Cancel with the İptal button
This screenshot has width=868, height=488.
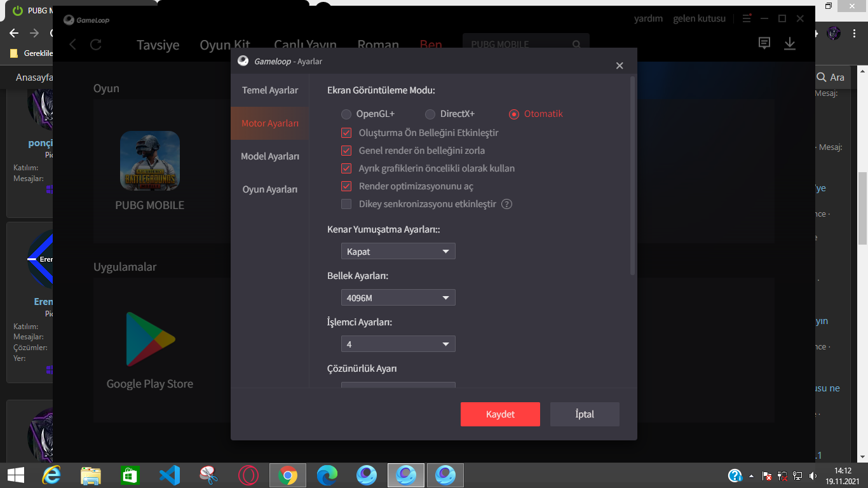pos(585,414)
